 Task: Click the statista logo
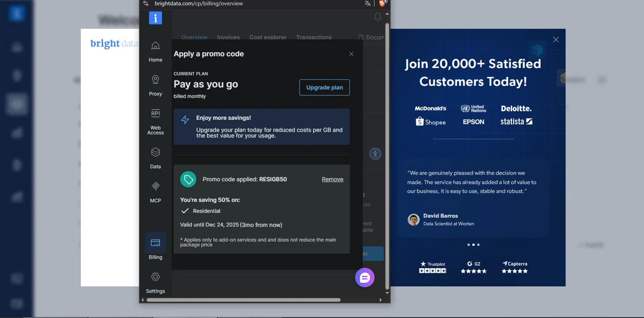516,122
